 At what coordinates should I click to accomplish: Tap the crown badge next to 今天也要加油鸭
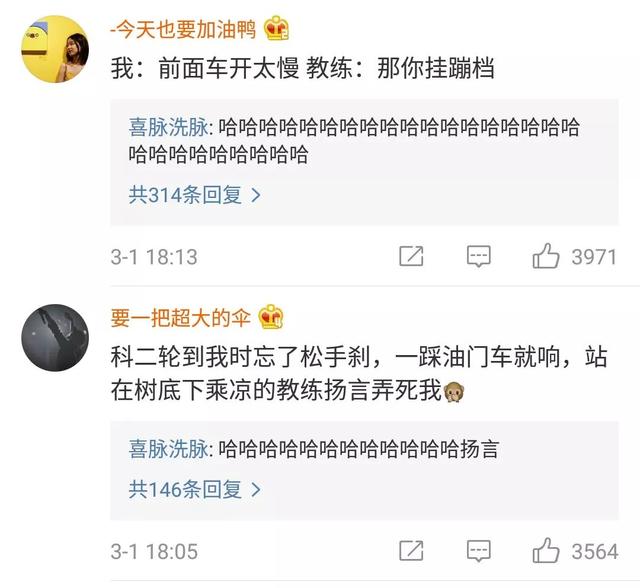coord(276,28)
